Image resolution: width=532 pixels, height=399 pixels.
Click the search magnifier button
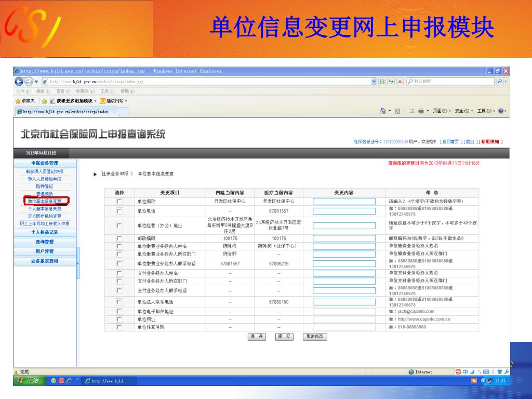click(499, 82)
